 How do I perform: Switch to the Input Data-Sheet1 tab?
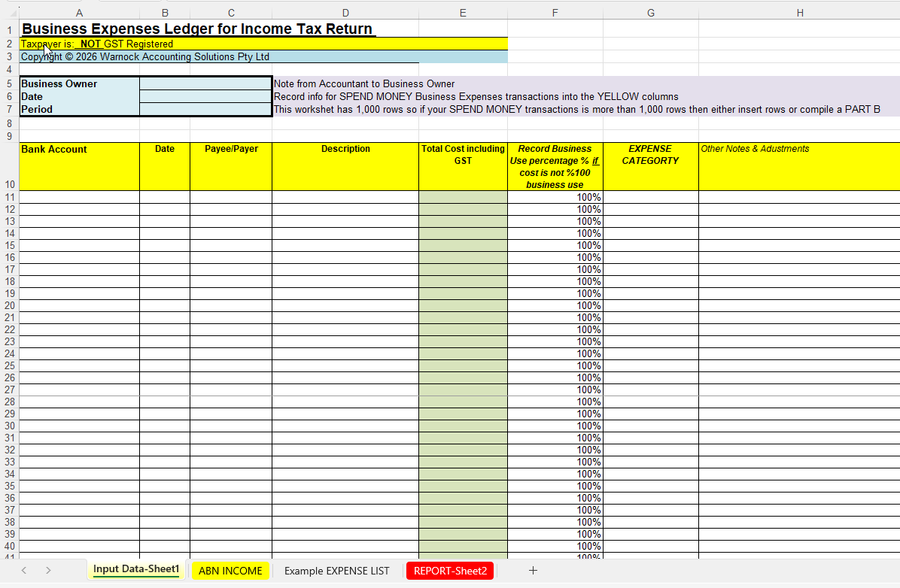pos(136,570)
